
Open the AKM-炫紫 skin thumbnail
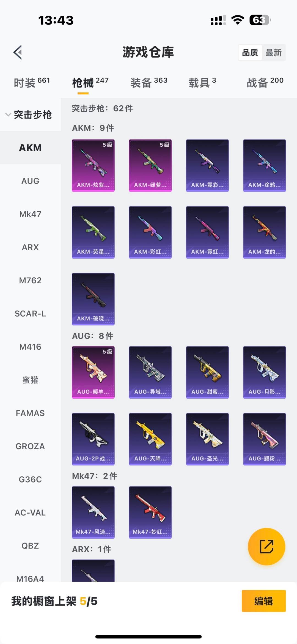pos(93,165)
